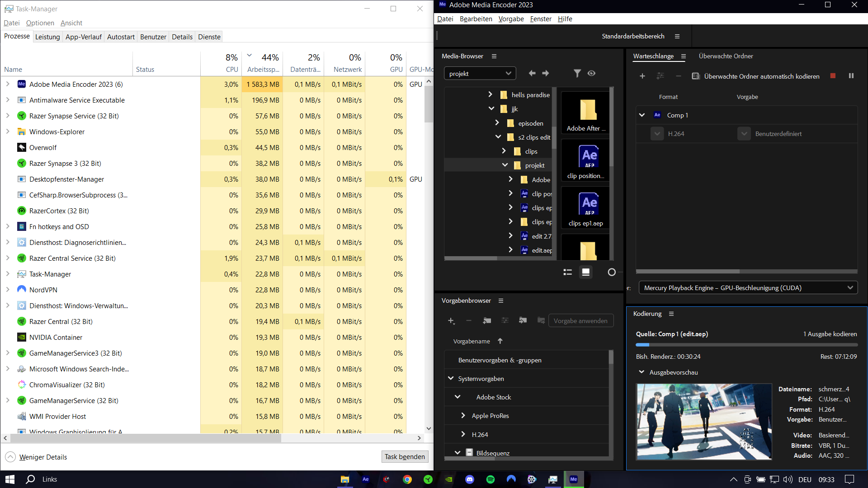Open the file type filter in Media-Browser
The image size is (868, 488).
tap(577, 73)
